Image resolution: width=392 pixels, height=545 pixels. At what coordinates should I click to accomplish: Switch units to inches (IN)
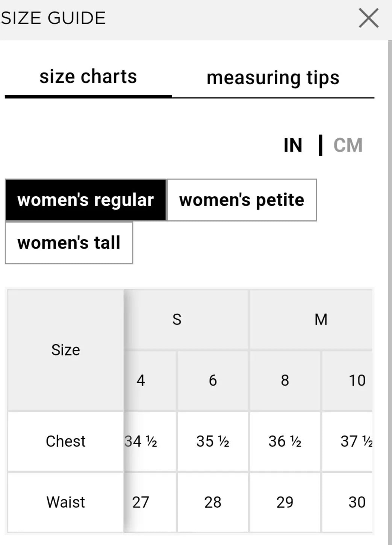tap(293, 145)
